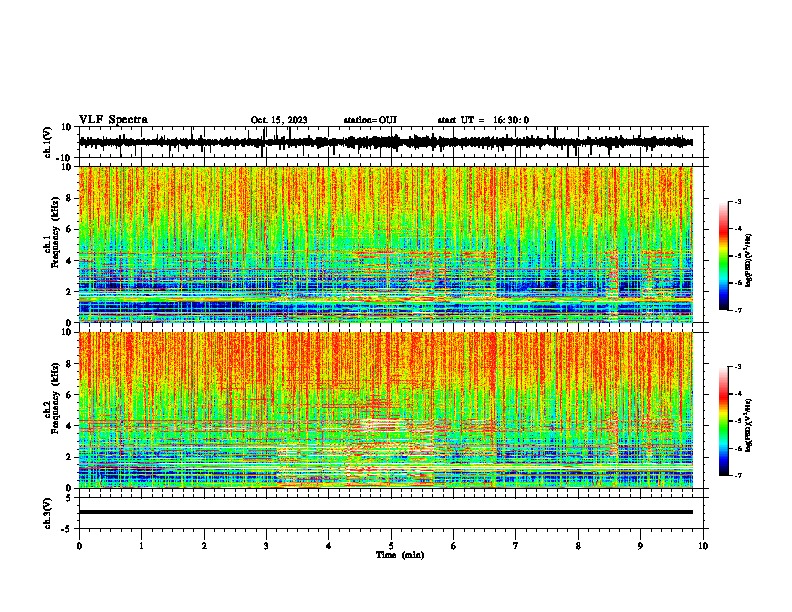Click the '-7' label on ch.1 colorbar
792x612 pixels.
coord(738,310)
